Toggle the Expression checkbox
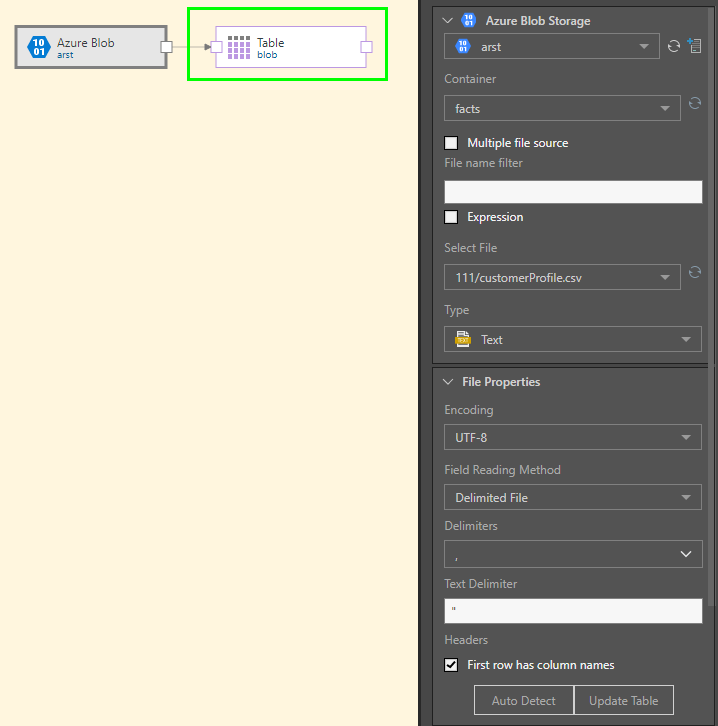 pyautogui.click(x=451, y=217)
